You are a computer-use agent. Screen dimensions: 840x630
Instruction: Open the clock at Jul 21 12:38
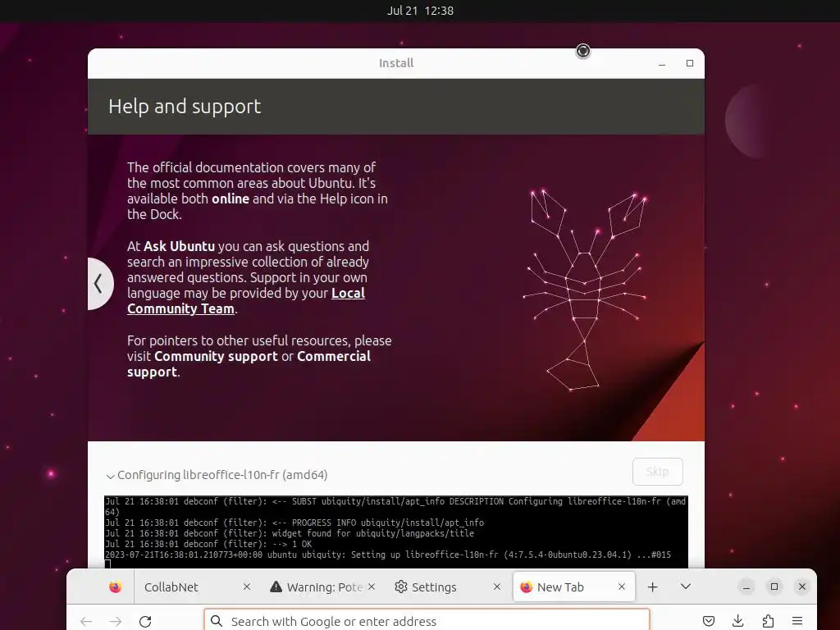(420, 11)
